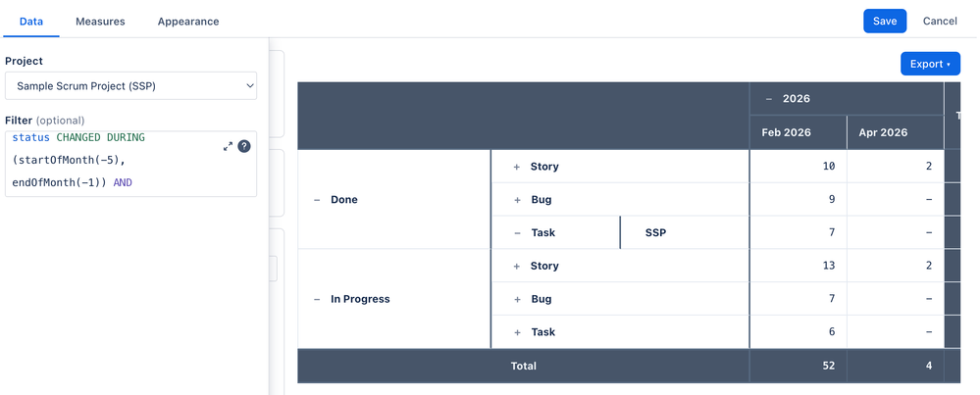Switch to the Appearance tab
The height and width of the screenshot is (395, 980).
[x=188, y=22]
